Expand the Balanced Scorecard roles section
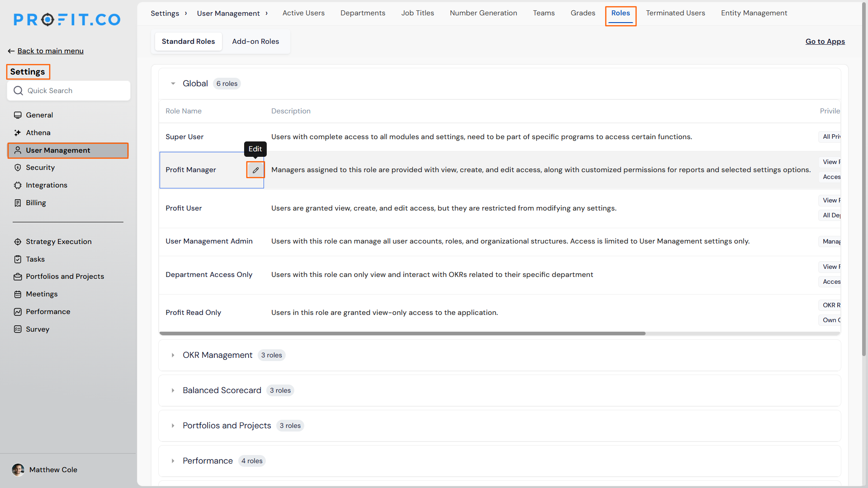 [173, 390]
